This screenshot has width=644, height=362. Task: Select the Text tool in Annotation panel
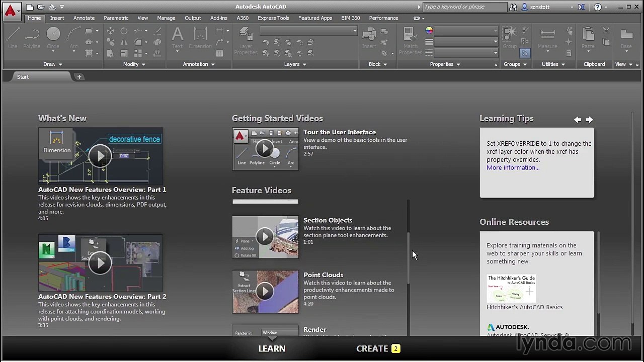[x=177, y=39]
